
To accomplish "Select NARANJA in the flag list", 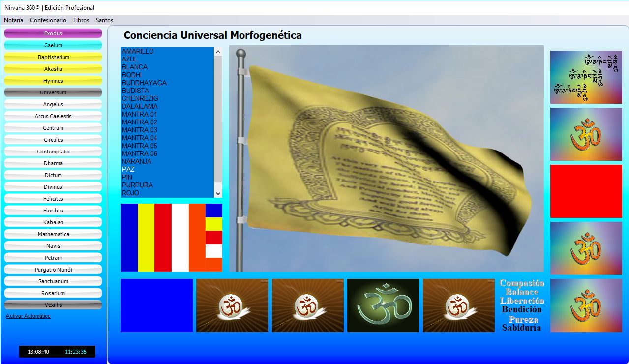I will click(x=168, y=161).
